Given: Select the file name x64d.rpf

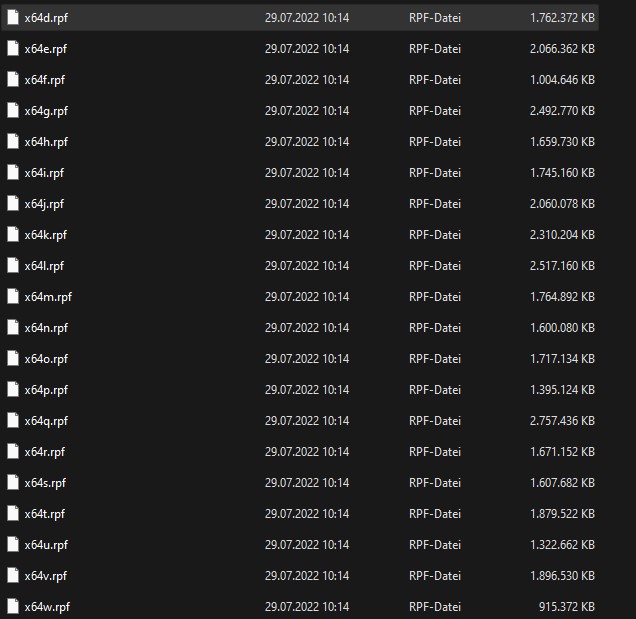Looking at the screenshot, I should point(46,18).
